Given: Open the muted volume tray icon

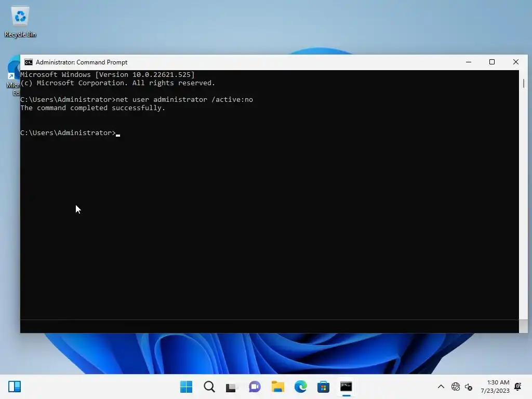Looking at the screenshot, I should point(469,387).
